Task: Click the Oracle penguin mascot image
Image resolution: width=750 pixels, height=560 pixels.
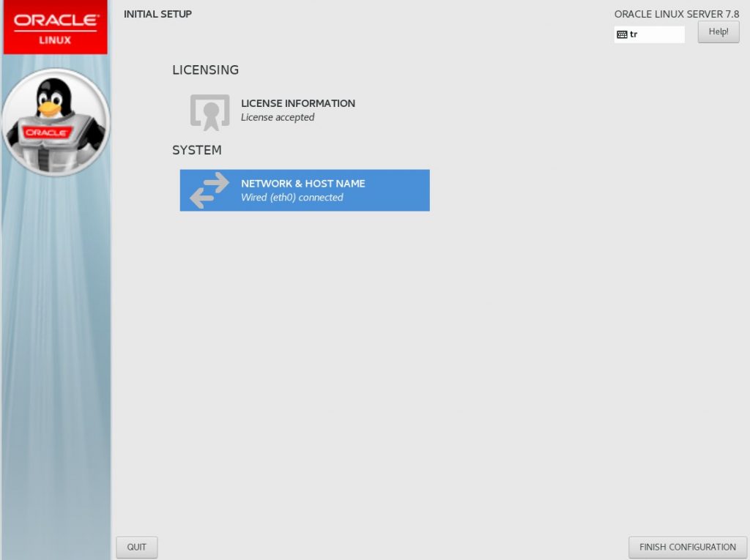Action: (x=56, y=122)
